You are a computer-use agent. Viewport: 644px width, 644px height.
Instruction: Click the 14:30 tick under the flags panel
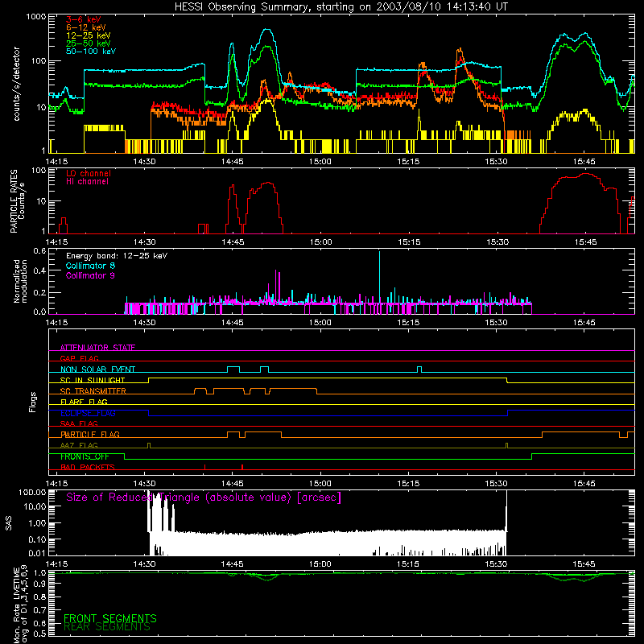coord(145,484)
